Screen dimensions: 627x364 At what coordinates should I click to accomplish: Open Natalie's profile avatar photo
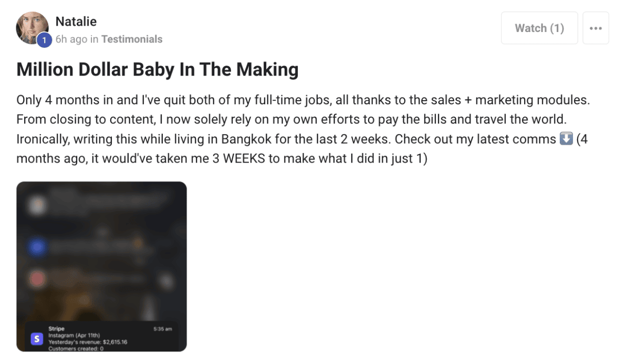point(32,28)
